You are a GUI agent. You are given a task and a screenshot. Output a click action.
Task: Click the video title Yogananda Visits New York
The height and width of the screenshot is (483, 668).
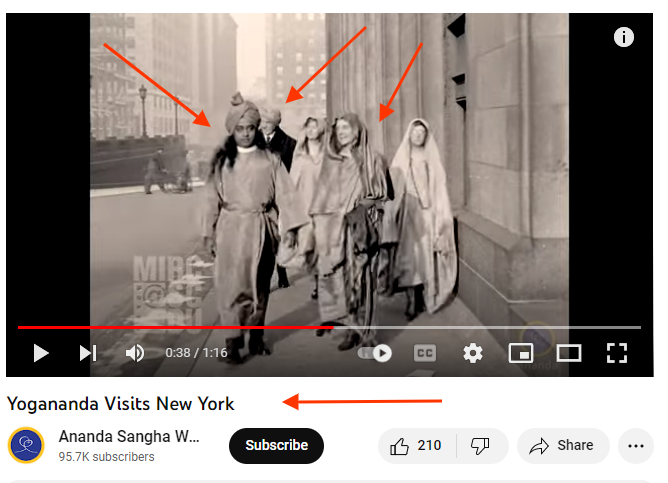121,404
